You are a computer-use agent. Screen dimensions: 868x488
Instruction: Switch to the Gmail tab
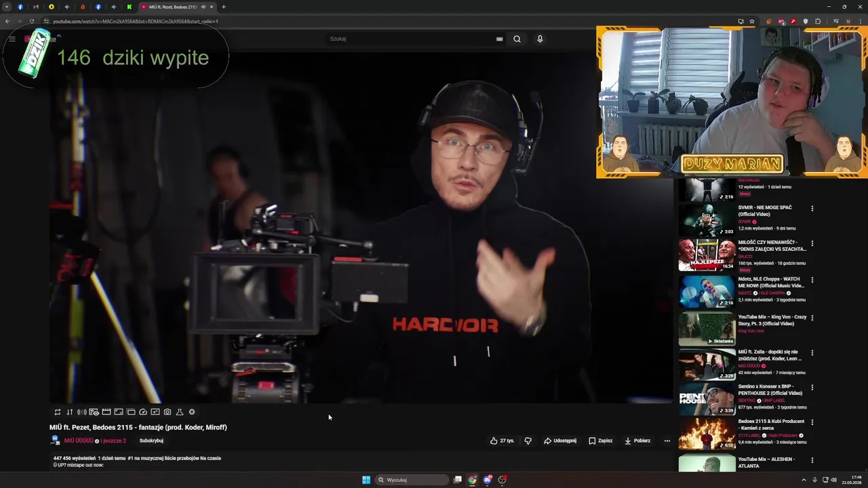(36, 7)
